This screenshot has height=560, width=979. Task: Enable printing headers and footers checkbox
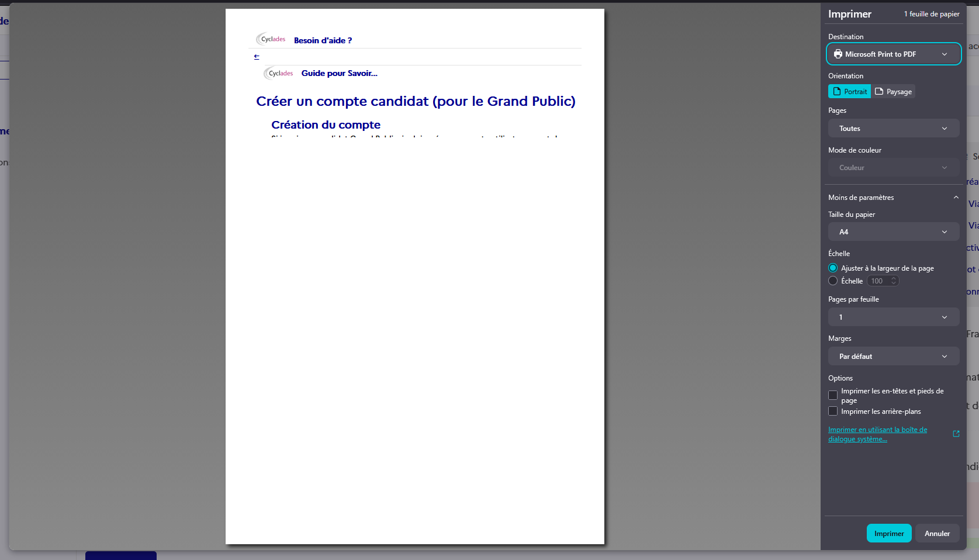833,395
